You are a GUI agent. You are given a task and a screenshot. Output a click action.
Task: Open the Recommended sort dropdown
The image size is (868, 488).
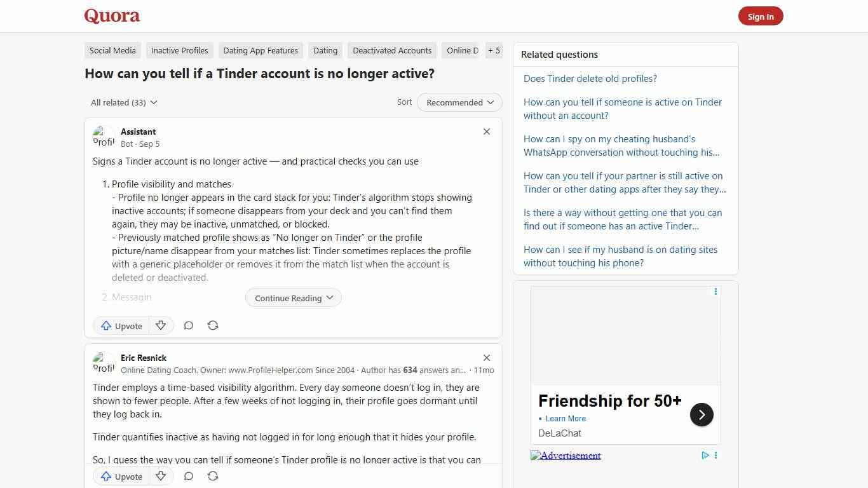(x=459, y=102)
